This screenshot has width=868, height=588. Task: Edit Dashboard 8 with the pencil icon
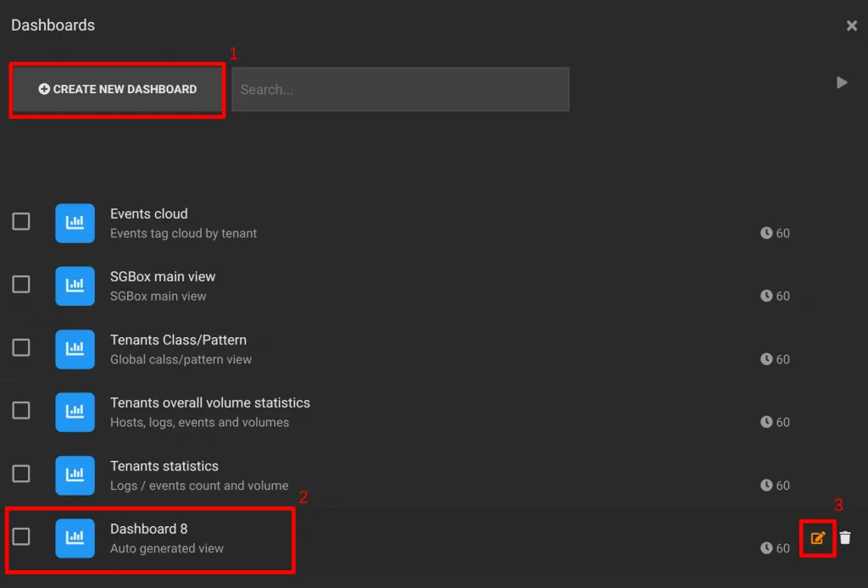(x=818, y=538)
